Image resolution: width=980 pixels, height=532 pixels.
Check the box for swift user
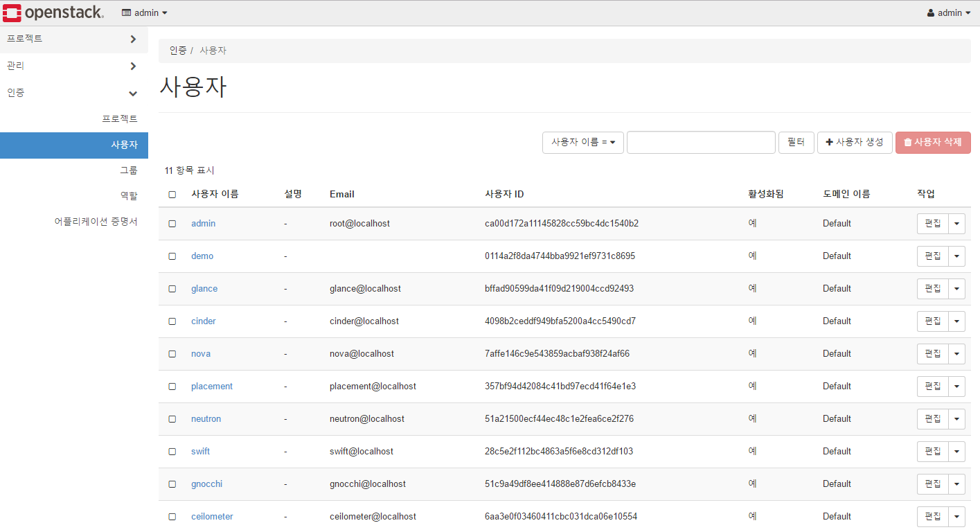[172, 452]
